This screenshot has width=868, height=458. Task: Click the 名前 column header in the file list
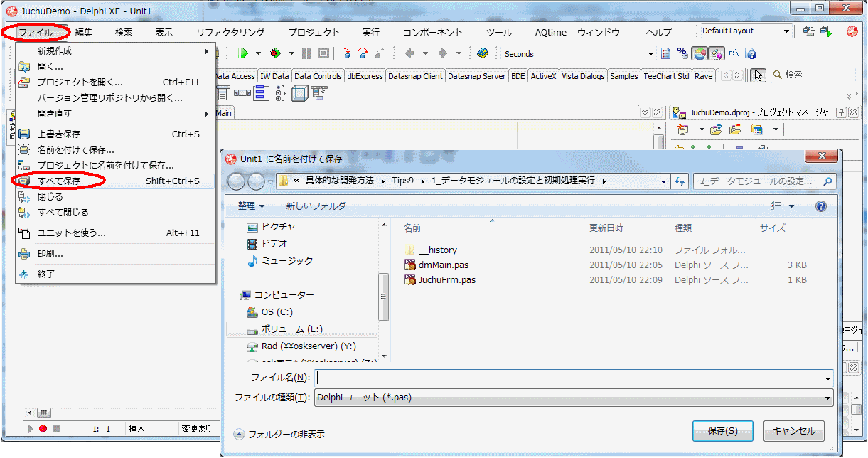412,228
